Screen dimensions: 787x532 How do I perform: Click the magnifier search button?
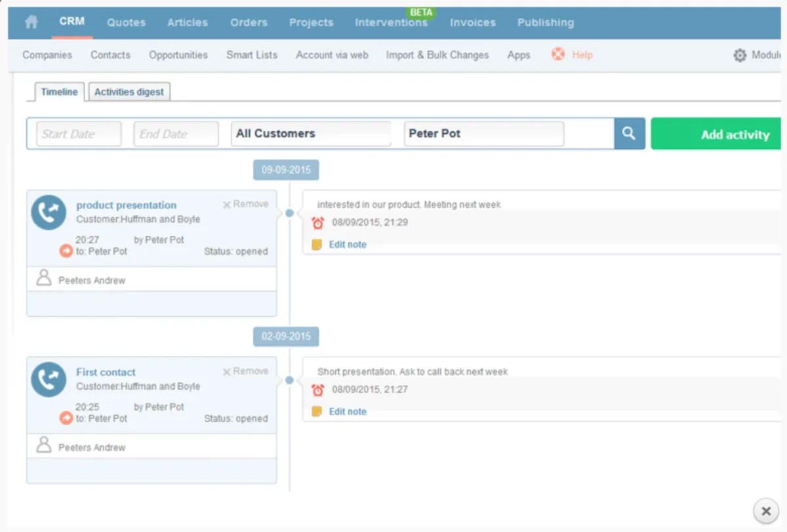pyautogui.click(x=629, y=134)
